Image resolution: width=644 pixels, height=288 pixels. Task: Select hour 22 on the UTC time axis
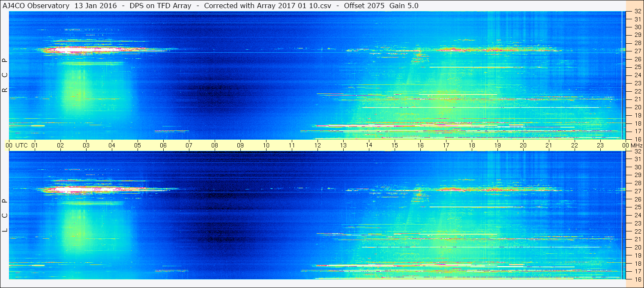[x=575, y=145]
